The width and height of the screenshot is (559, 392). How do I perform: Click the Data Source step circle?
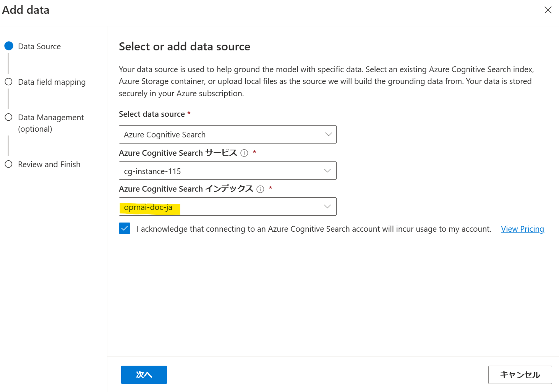point(9,46)
